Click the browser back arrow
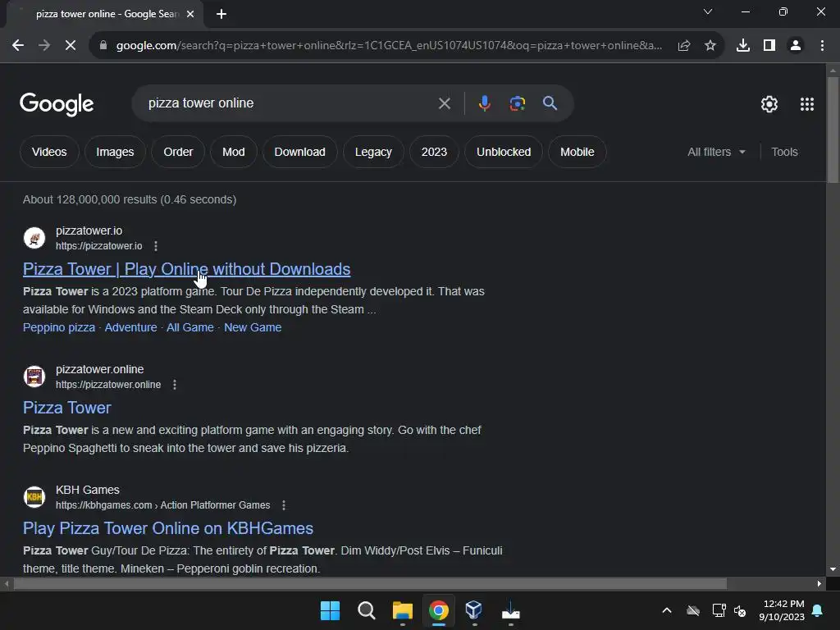The image size is (840, 630). [18, 46]
